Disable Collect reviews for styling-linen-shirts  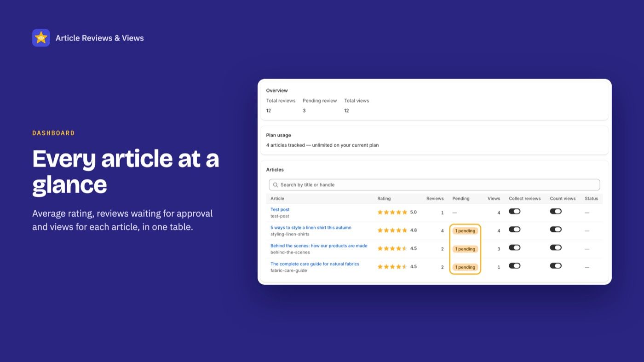coord(514,229)
